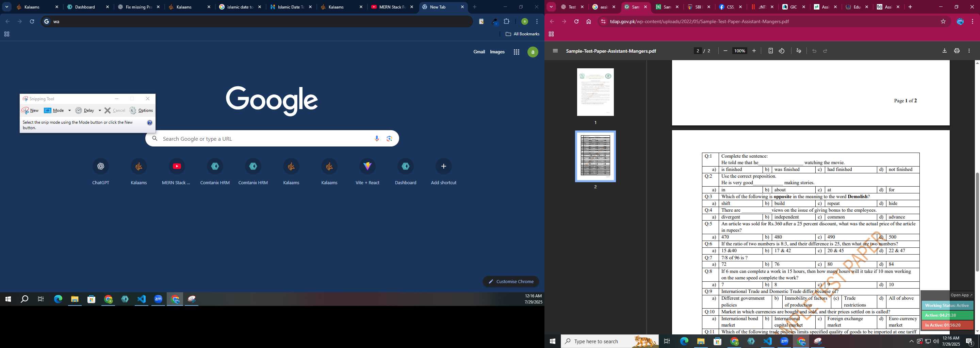Click New in Snipping Tool

click(30, 110)
